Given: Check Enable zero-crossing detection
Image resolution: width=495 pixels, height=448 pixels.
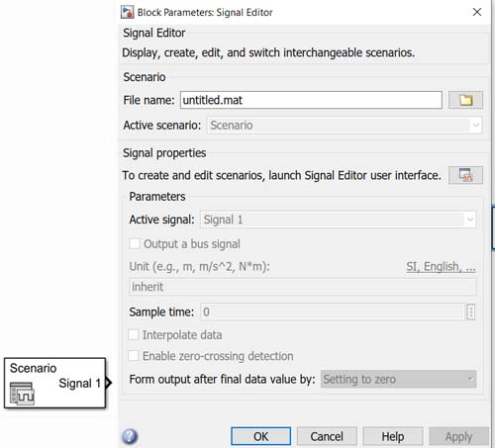Looking at the screenshot, I should click(x=134, y=356).
